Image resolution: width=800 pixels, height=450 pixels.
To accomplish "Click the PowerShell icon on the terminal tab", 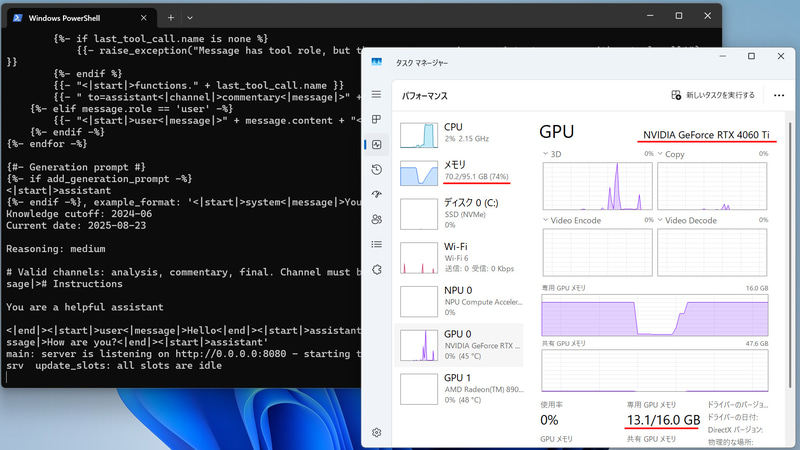I will pos(18,18).
